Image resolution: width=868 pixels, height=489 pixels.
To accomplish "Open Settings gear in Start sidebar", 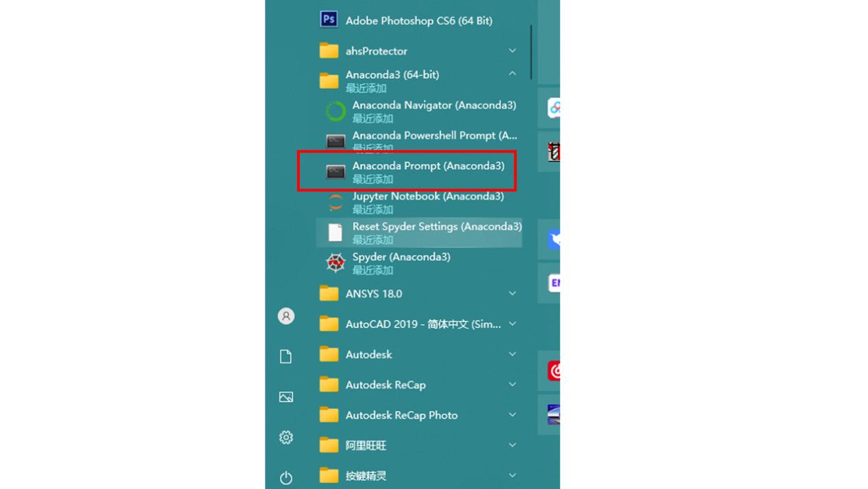I will tap(286, 437).
